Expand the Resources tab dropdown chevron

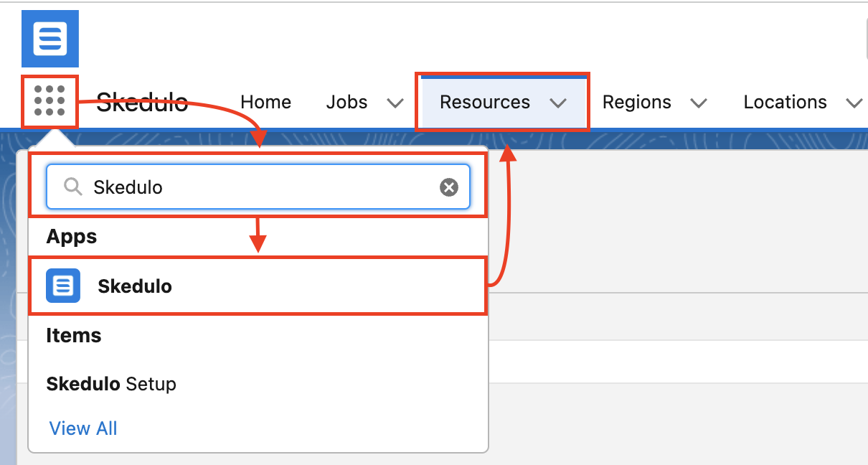pos(558,103)
